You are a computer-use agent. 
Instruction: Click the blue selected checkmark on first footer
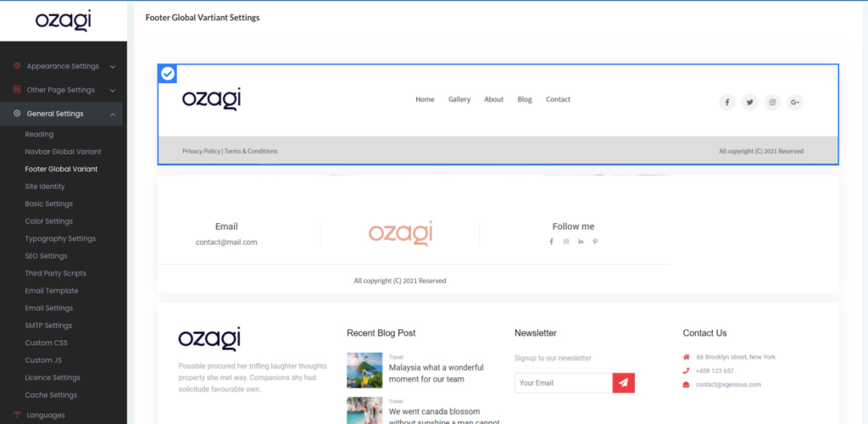(x=168, y=74)
